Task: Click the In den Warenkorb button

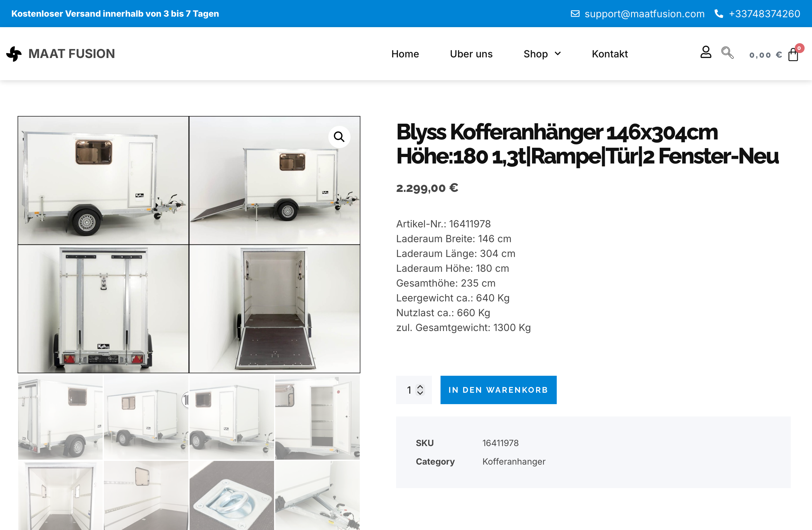Action: coord(498,390)
